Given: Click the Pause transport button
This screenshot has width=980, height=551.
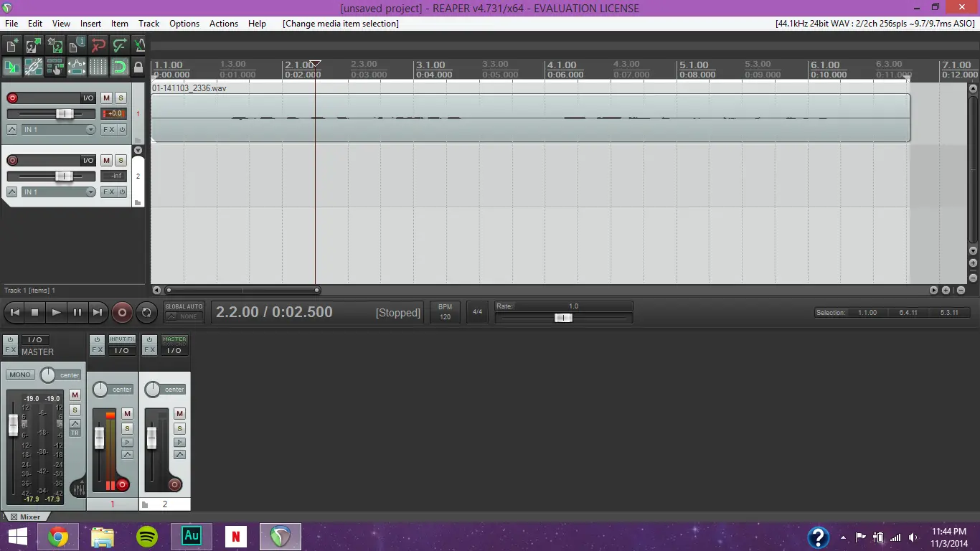Looking at the screenshot, I should (77, 312).
